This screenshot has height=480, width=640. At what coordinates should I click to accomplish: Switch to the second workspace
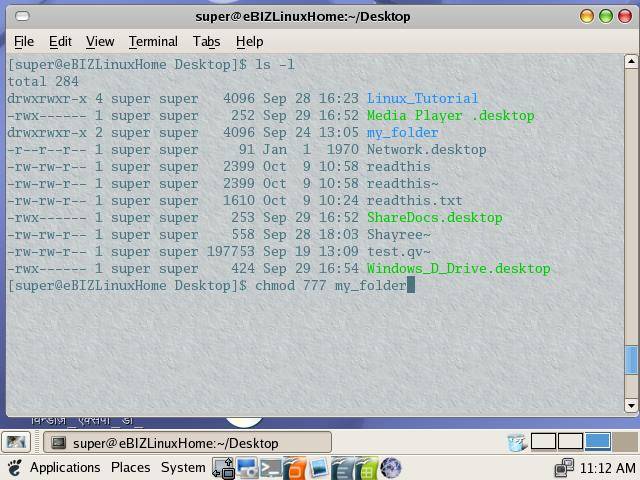(570, 442)
